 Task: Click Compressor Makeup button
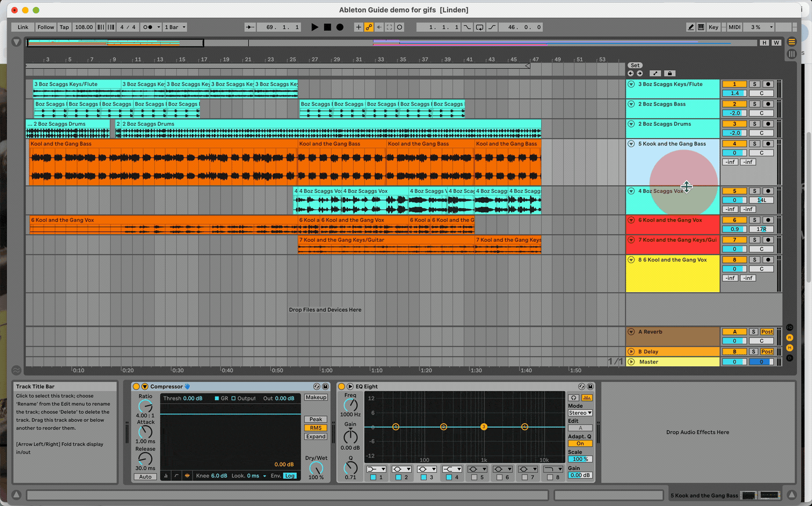coord(316,398)
